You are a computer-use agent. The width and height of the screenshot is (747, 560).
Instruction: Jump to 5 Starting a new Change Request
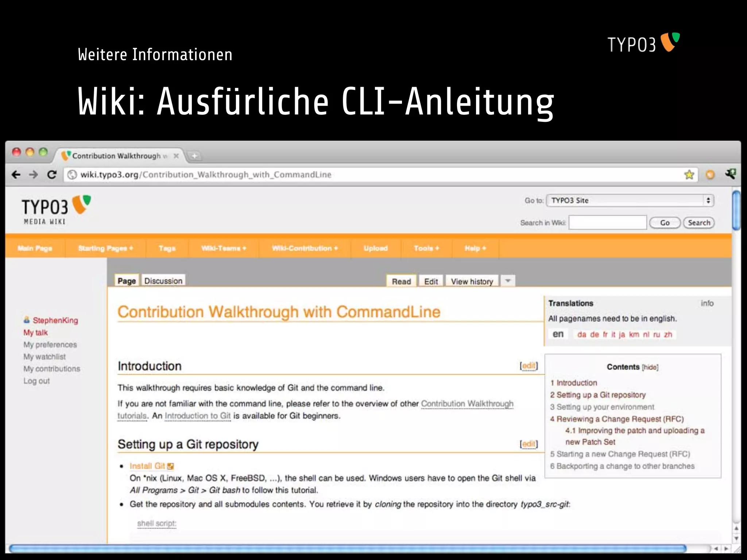click(620, 454)
